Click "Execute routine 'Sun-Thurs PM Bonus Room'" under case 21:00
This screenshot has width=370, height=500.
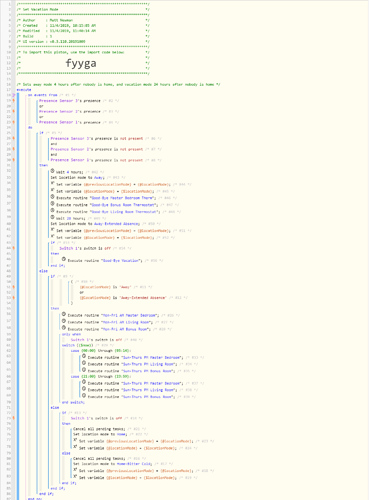132,397
